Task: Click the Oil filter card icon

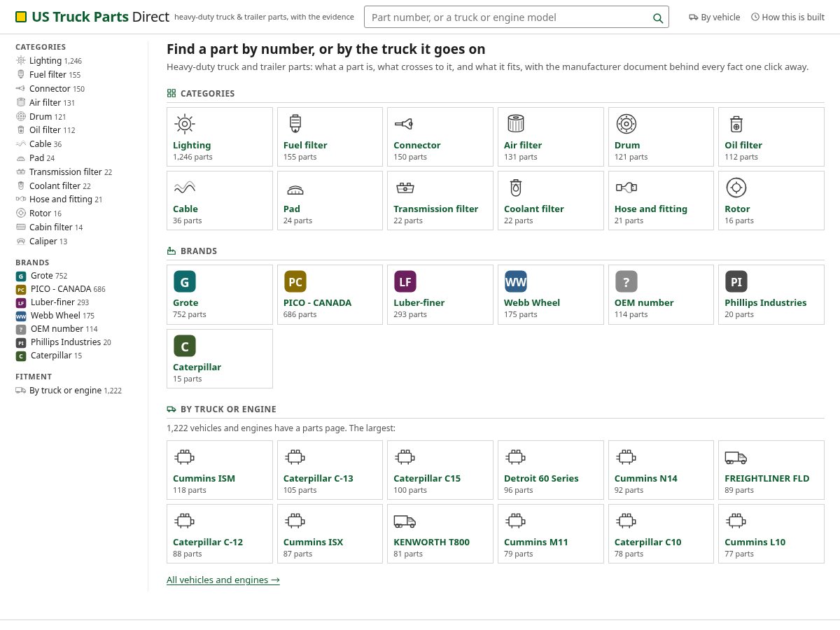Action: tap(736, 124)
